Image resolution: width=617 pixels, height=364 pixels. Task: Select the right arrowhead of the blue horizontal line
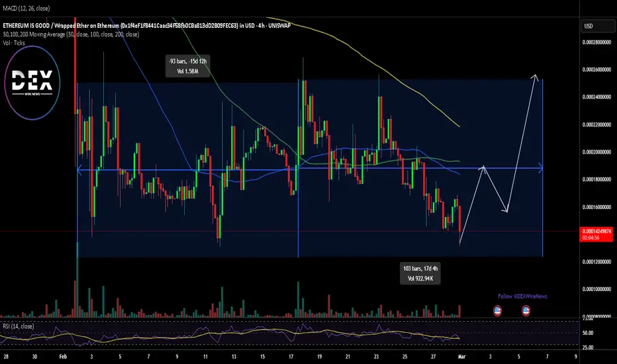tap(540, 168)
